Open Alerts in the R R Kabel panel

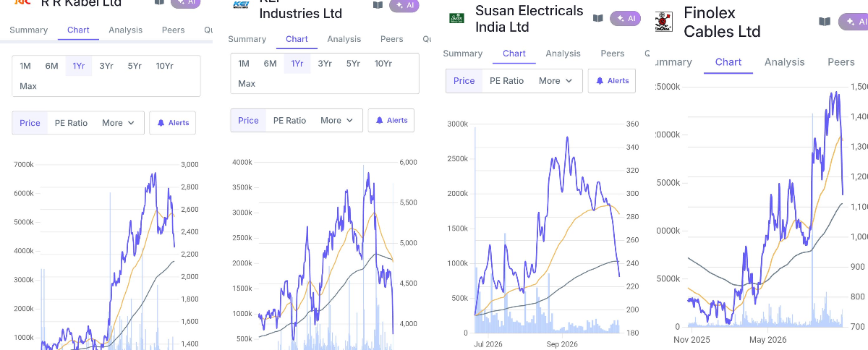click(x=173, y=123)
